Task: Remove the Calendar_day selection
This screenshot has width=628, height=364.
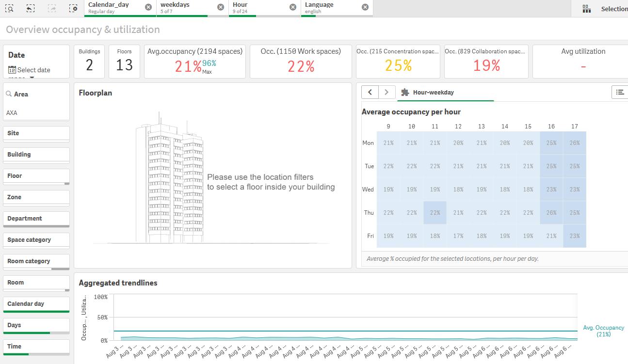Action: [x=148, y=7]
